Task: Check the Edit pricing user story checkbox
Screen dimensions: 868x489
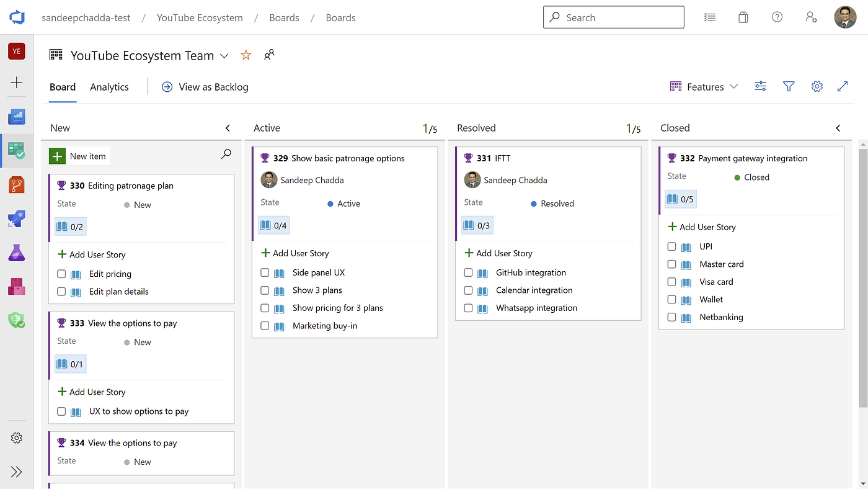Action: (x=61, y=274)
